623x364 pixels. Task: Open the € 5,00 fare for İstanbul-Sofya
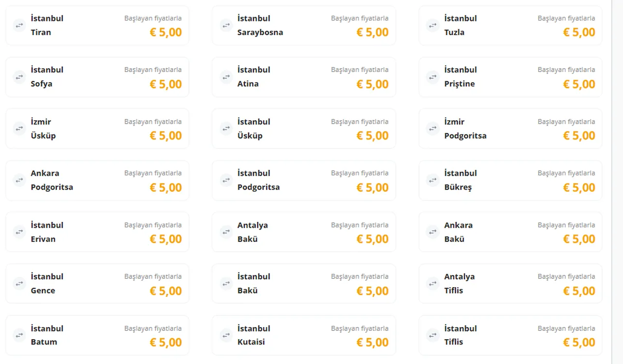(165, 84)
